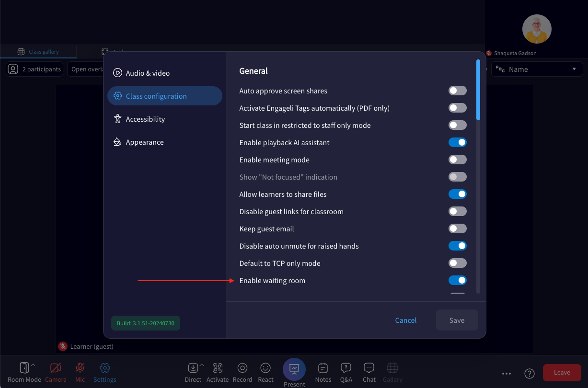Click the Cancel link
The image size is (588, 388).
pos(406,320)
